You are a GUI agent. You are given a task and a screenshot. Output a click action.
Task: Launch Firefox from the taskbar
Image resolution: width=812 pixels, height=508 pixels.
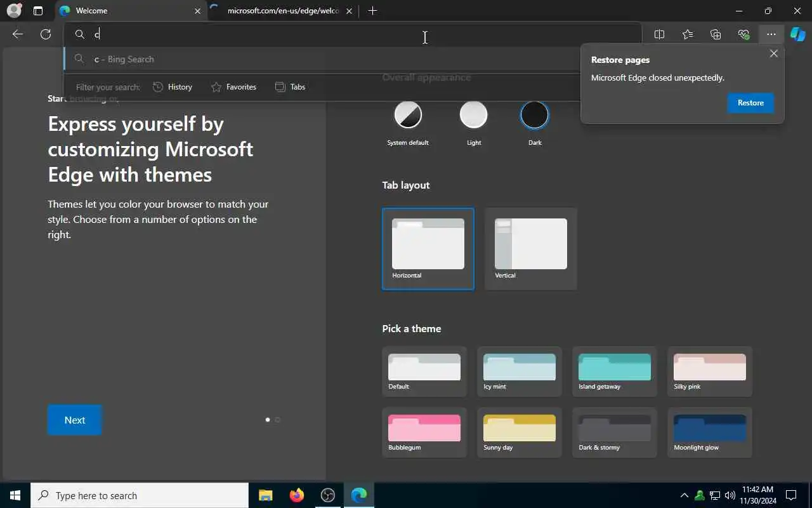pyautogui.click(x=296, y=495)
